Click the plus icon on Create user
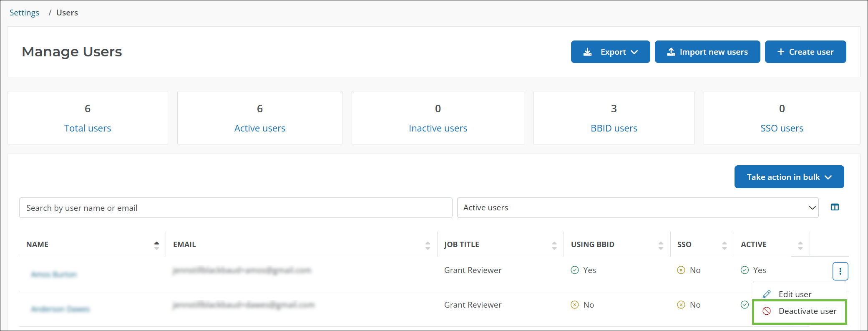Screen dimensions: 868x331 781,52
